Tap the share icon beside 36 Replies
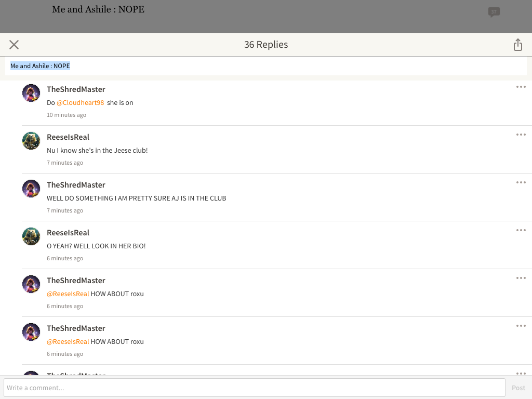 pos(518,45)
